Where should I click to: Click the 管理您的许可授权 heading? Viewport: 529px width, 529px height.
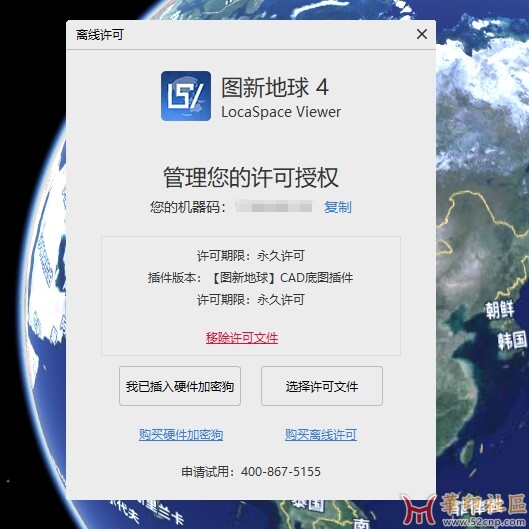point(251,177)
